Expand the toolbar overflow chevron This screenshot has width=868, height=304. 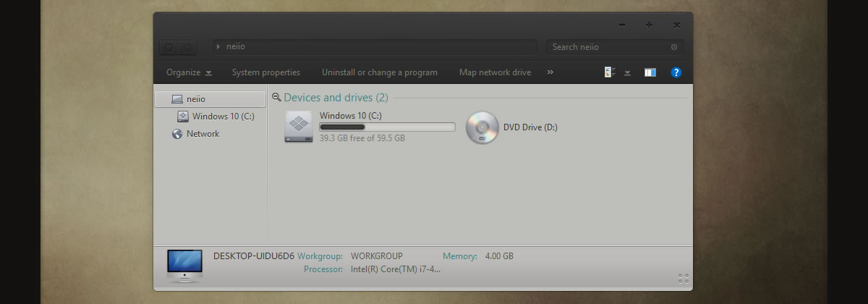pos(550,72)
